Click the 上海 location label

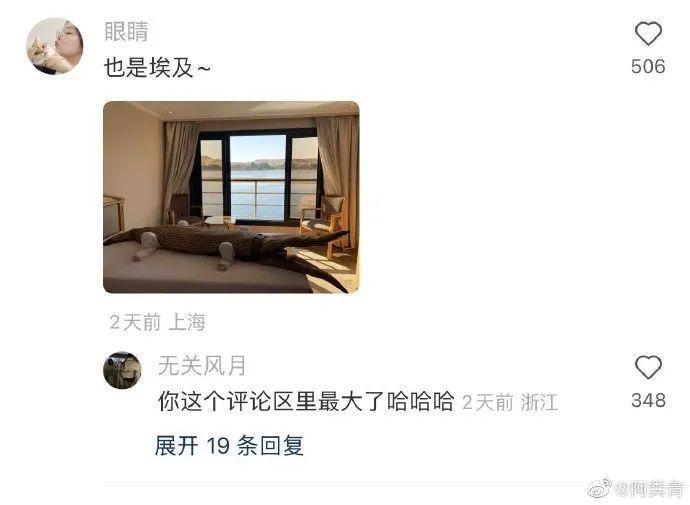pos(187,322)
